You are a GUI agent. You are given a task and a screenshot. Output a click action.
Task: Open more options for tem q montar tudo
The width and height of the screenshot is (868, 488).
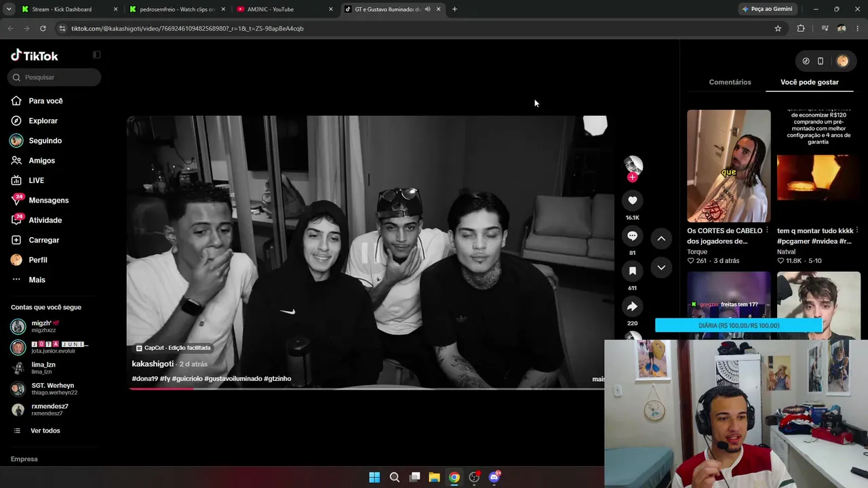(857, 230)
